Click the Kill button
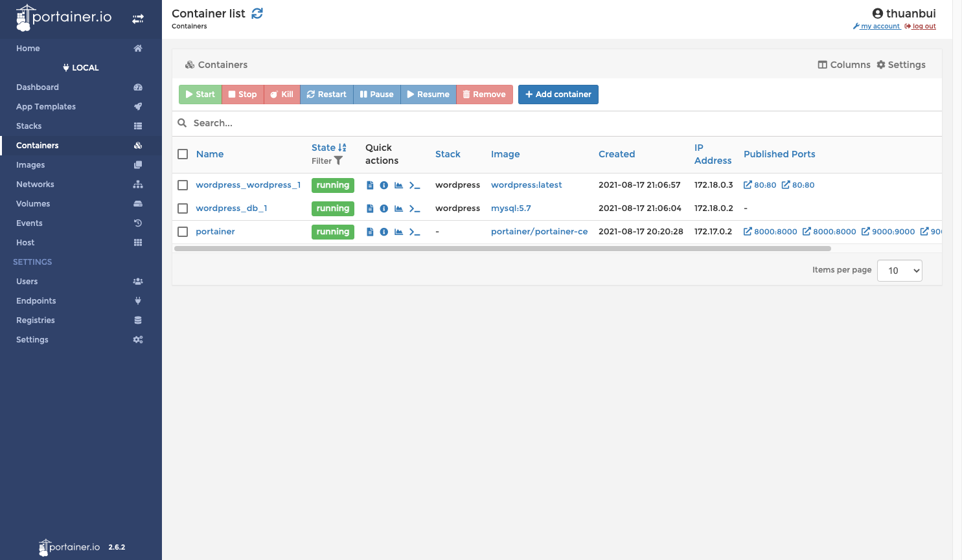 tap(282, 95)
